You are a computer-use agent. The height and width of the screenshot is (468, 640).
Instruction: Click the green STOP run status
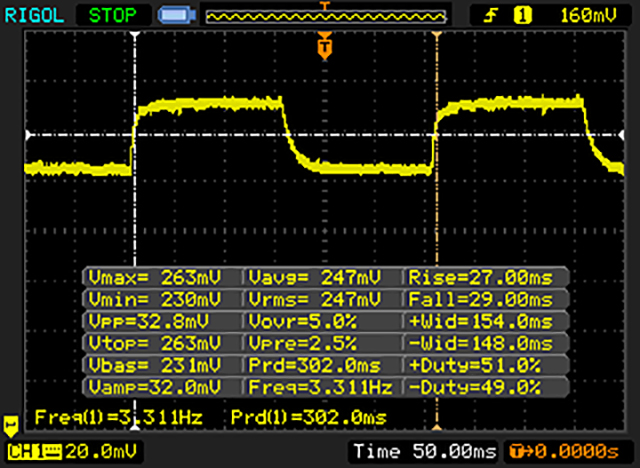click(113, 16)
